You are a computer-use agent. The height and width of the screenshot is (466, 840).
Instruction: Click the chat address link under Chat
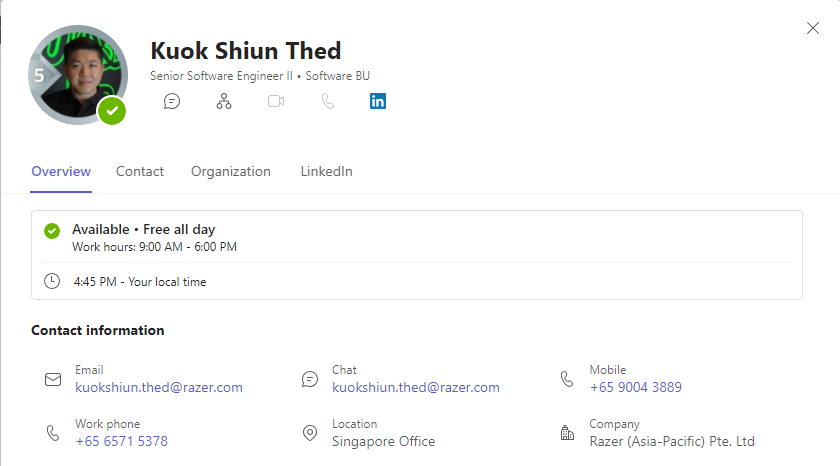tap(416, 387)
